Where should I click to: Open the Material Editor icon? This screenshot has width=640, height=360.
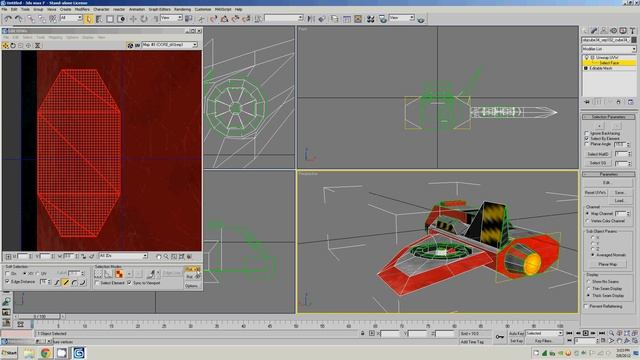point(370,19)
